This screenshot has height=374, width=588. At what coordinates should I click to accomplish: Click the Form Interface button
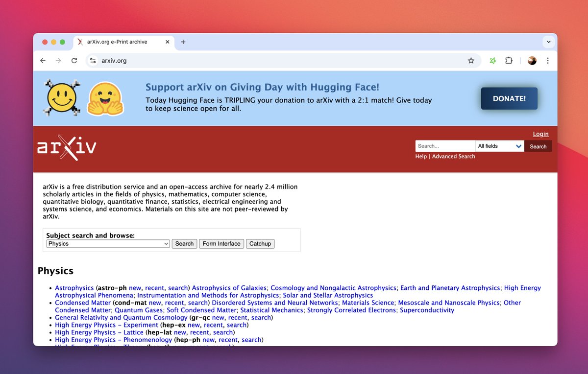(x=221, y=243)
